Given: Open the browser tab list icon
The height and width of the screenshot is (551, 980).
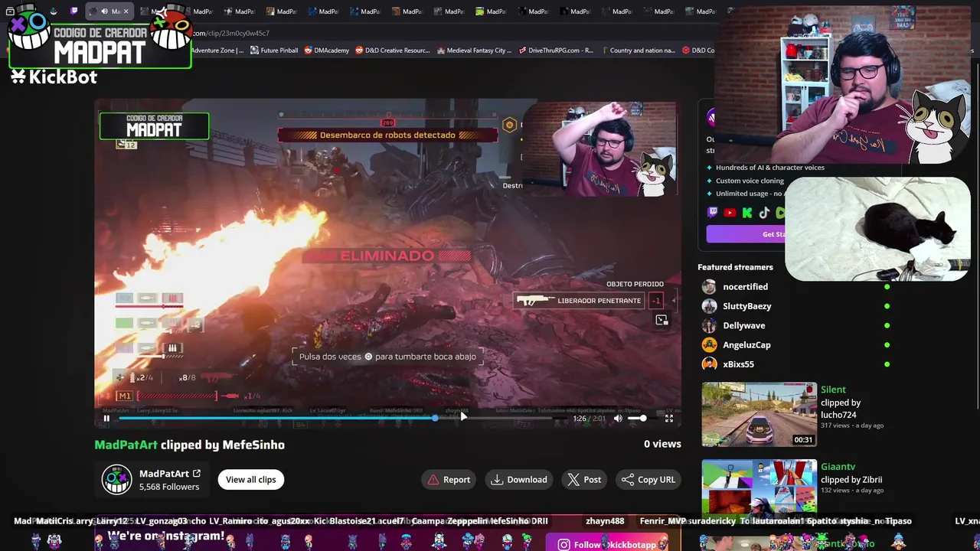Looking at the screenshot, I should [x=10, y=11].
